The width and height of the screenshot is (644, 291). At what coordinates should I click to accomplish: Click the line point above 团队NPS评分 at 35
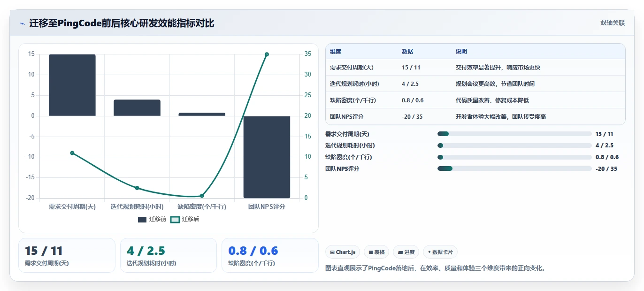point(267,54)
